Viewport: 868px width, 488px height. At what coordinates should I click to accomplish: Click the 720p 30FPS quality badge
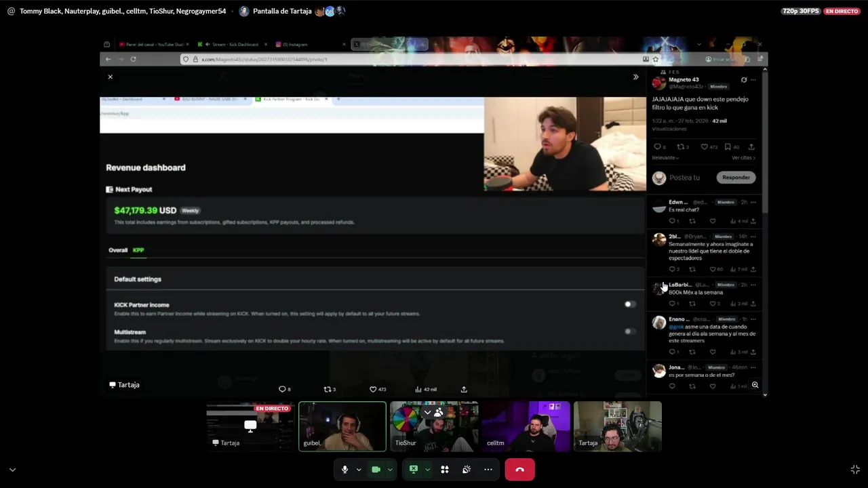[800, 11]
